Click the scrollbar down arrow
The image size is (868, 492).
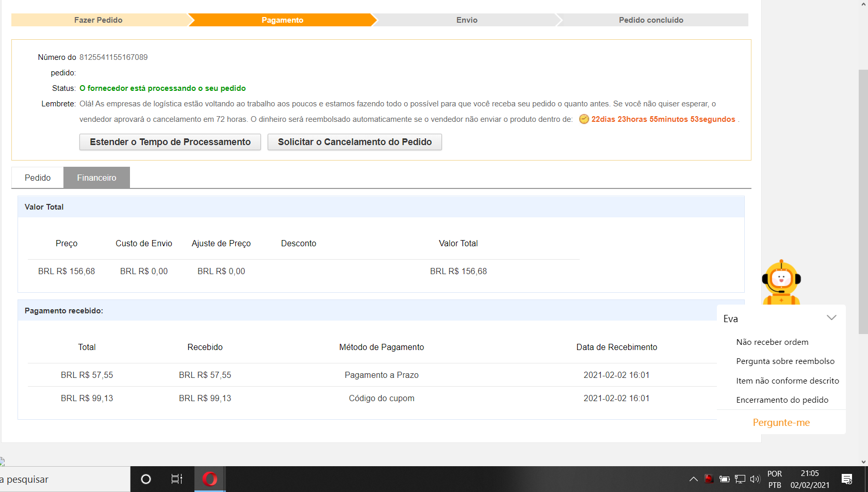863,462
